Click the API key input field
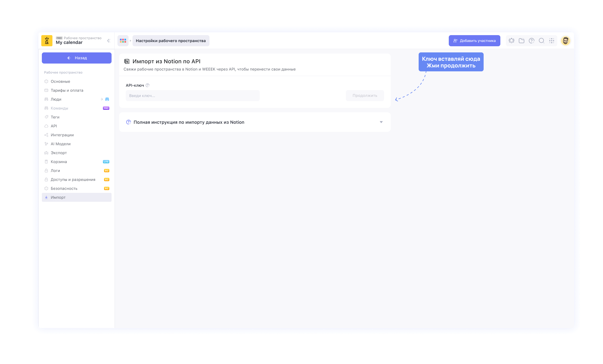The width and height of the screenshot is (603, 364). coord(192,96)
